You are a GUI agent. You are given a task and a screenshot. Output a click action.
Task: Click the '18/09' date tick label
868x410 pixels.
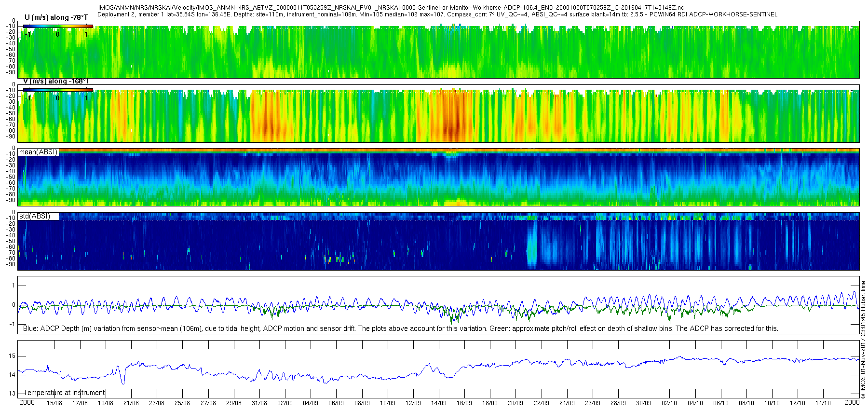click(490, 403)
